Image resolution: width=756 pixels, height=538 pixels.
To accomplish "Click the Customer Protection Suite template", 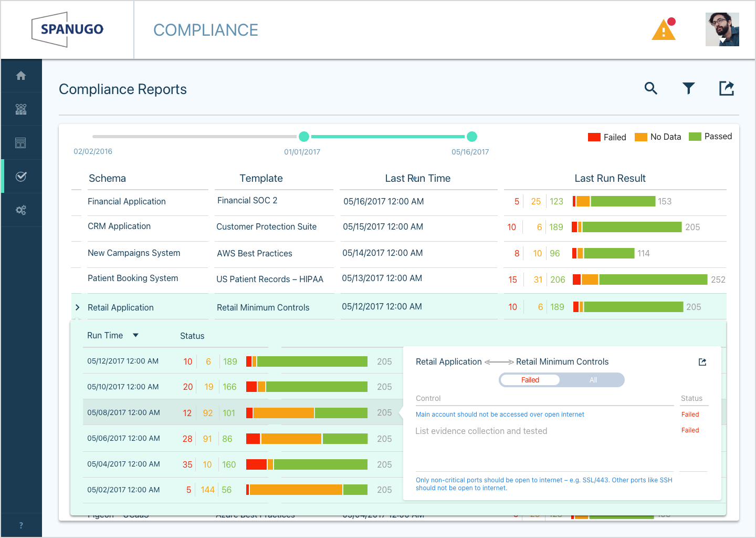I will click(267, 226).
